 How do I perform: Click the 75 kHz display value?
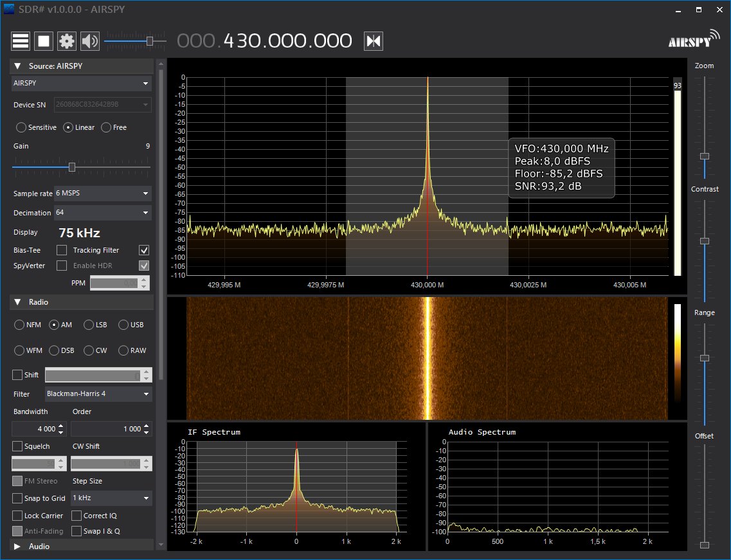[x=79, y=233]
